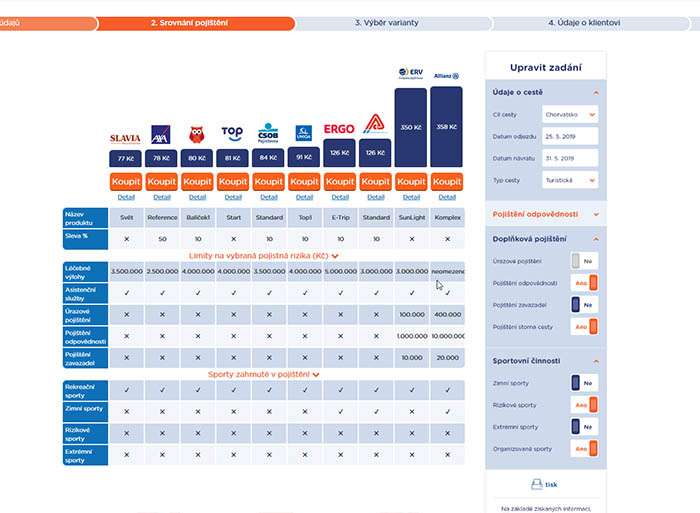Image resolution: width=700 pixels, height=513 pixels.
Task: Open the Typ cesty dropdown
Action: coord(569,181)
